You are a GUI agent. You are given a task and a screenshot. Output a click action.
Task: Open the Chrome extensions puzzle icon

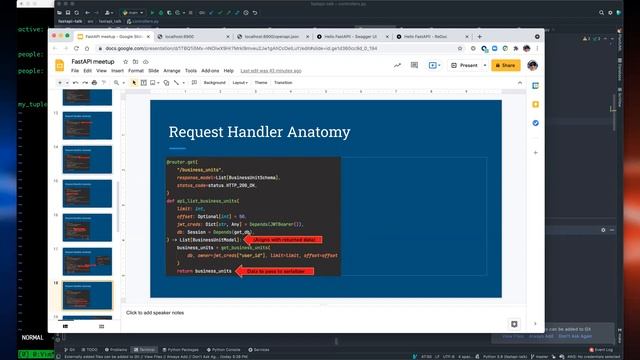pyautogui.click(x=516, y=49)
